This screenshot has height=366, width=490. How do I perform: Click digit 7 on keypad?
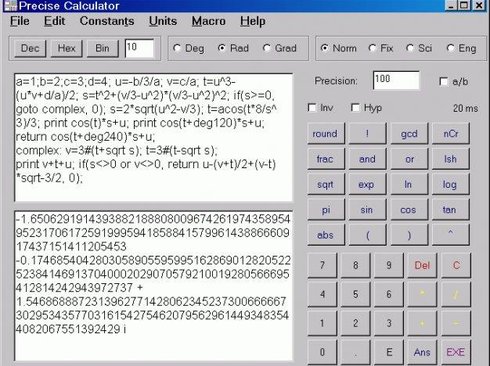(x=322, y=265)
